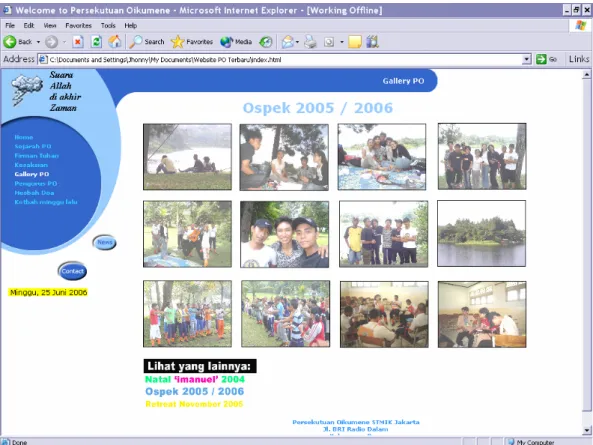593x445 pixels.
Task: Click the Contact oval button
Action: click(x=72, y=271)
